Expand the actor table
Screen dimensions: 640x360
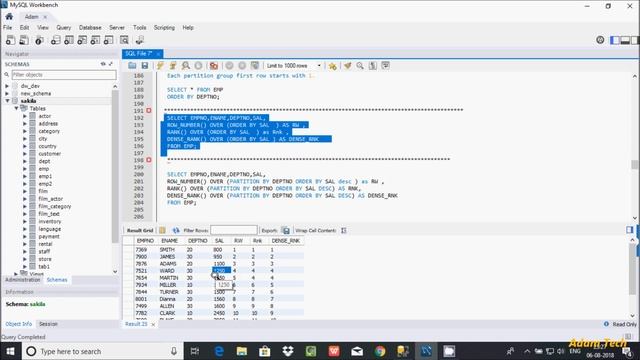click(25, 116)
